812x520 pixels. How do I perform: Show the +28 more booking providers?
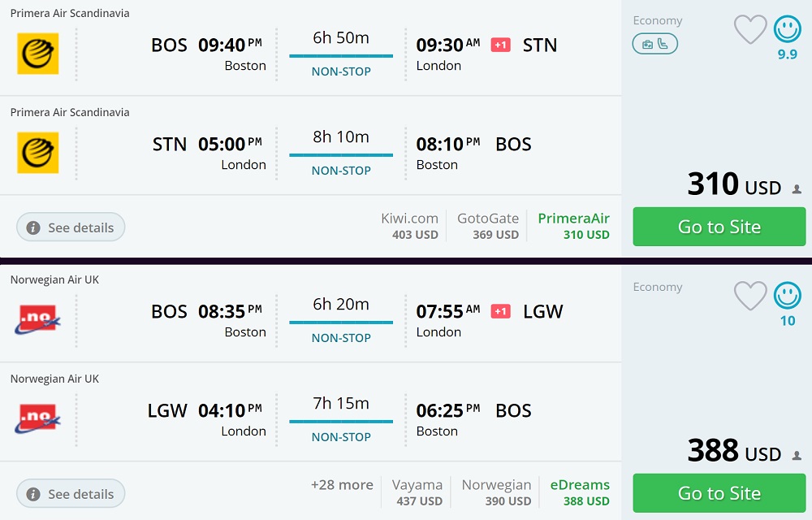coord(342,485)
